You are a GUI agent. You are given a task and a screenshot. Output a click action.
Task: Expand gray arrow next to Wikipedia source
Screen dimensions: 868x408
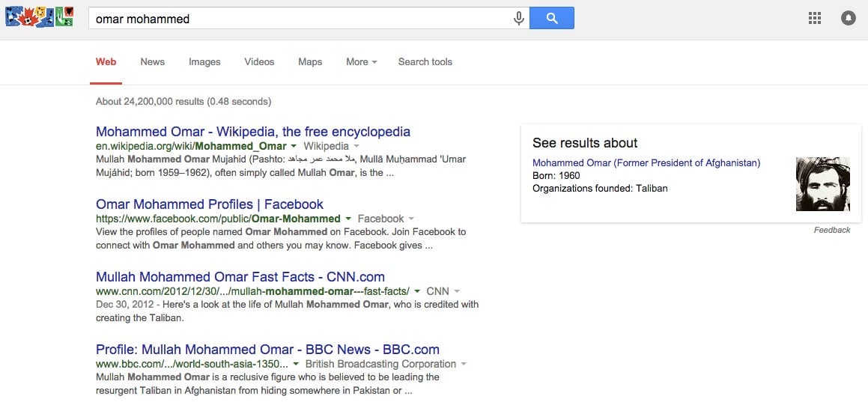pos(356,146)
